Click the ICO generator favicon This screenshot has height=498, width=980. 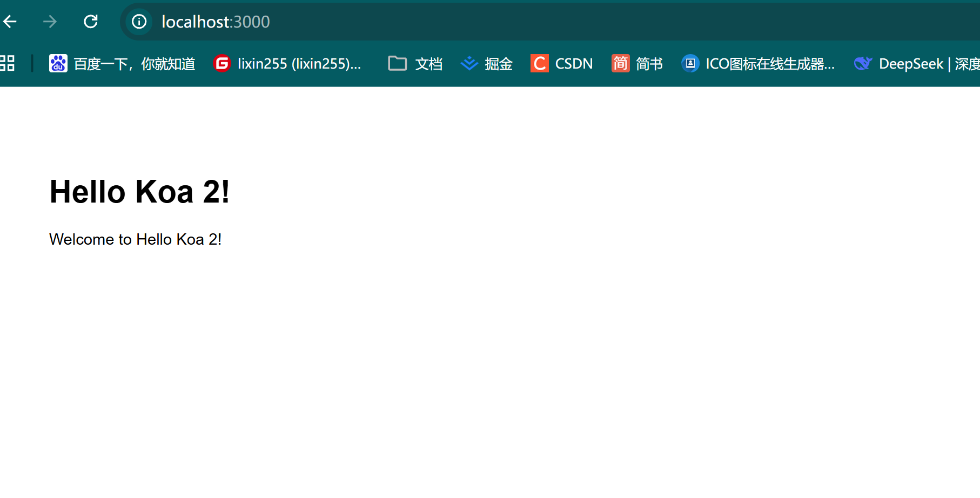pyautogui.click(x=690, y=64)
